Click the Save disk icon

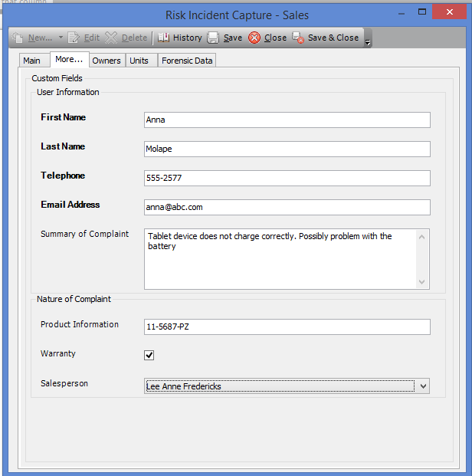coord(213,38)
